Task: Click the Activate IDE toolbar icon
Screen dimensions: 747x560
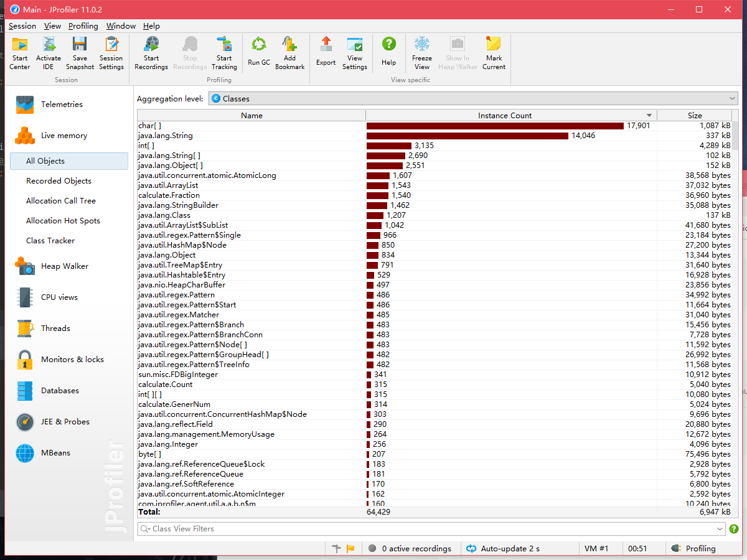Action: [x=49, y=53]
